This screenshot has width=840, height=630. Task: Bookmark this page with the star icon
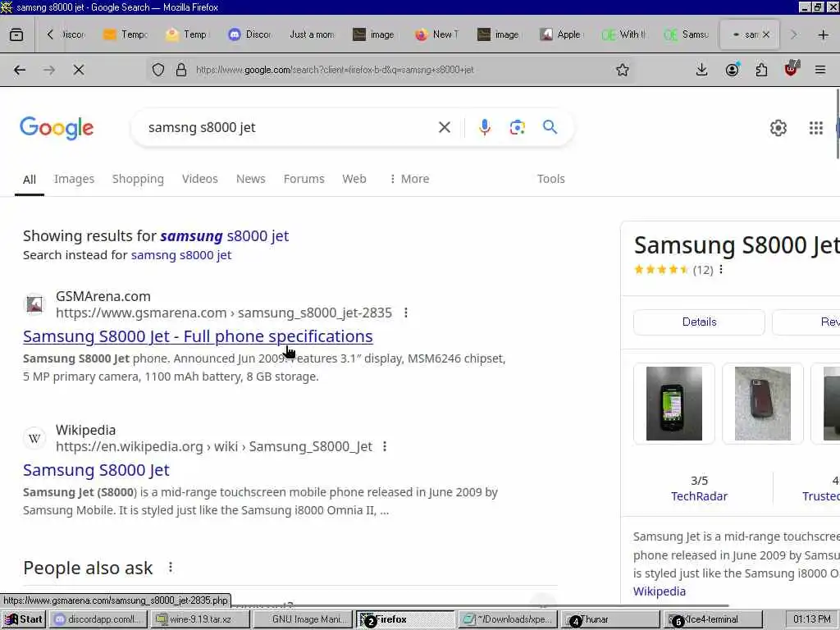(x=622, y=70)
